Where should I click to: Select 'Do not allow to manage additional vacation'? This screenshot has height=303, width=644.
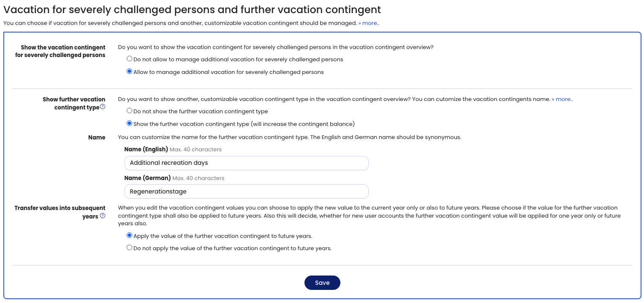[130, 59]
